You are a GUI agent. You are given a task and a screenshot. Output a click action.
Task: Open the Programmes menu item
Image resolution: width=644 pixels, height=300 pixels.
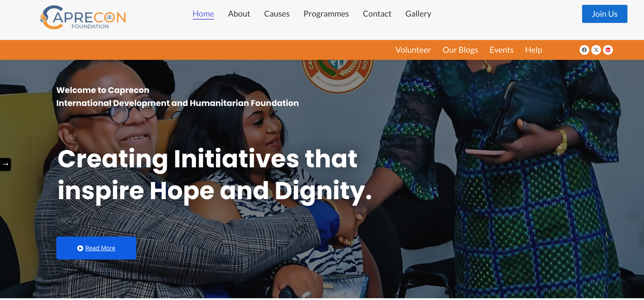click(x=326, y=14)
